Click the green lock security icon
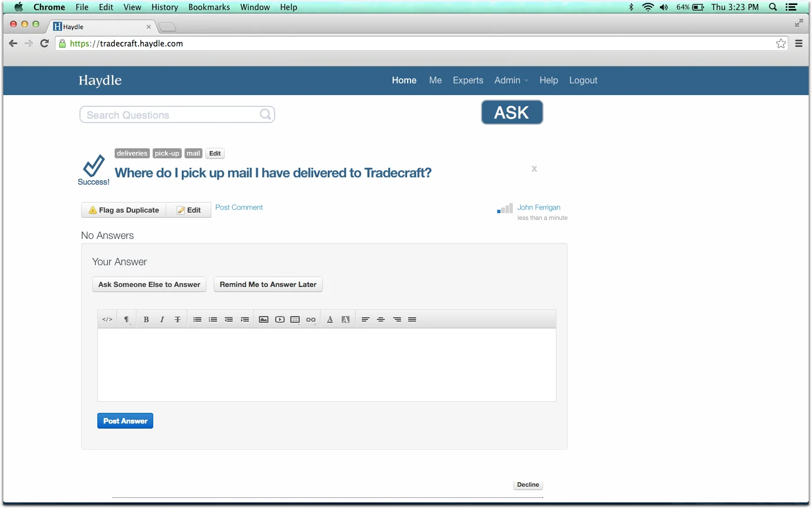Image resolution: width=812 pixels, height=508 pixels. (62, 44)
